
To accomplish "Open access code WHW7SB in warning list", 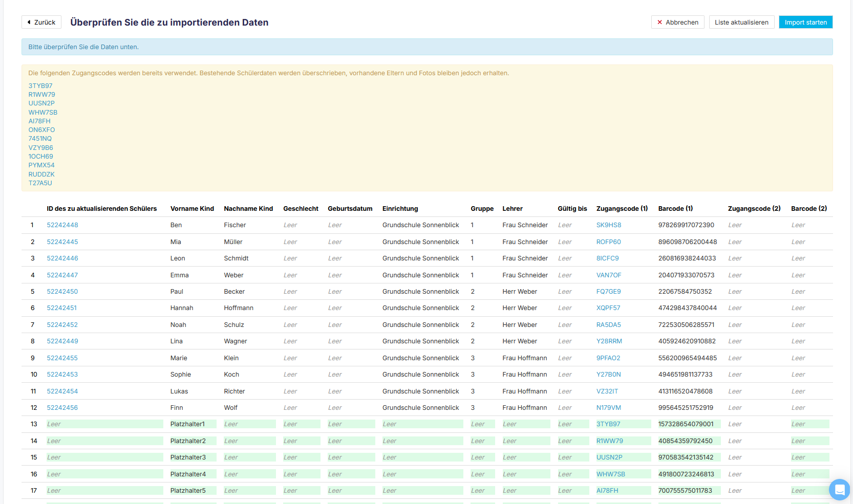I will pyautogui.click(x=43, y=113).
